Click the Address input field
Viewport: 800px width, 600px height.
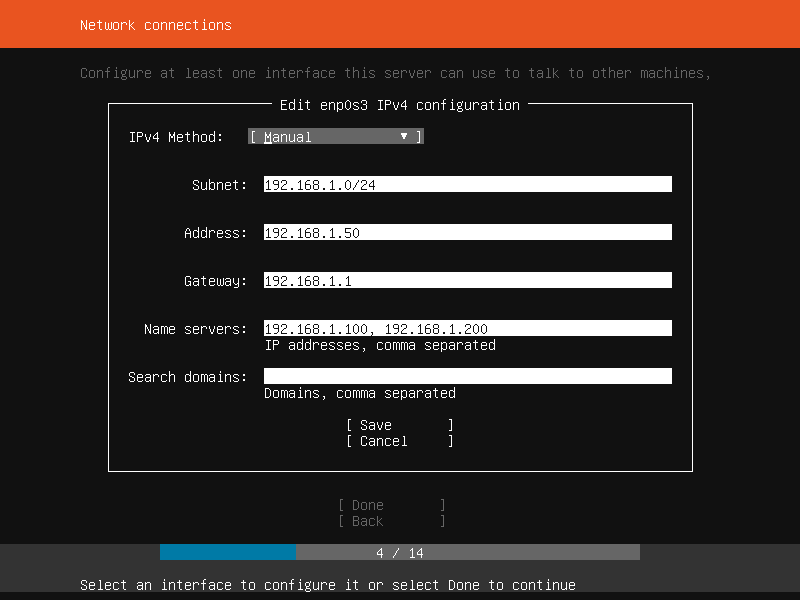pyautogui.click(x=467, y=233)
